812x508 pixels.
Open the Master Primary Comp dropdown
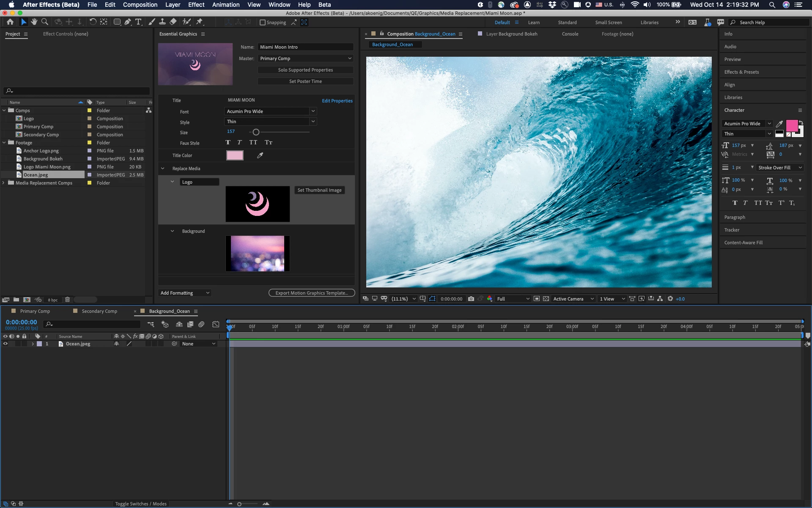pyautogui.click(x=305, y=58)
